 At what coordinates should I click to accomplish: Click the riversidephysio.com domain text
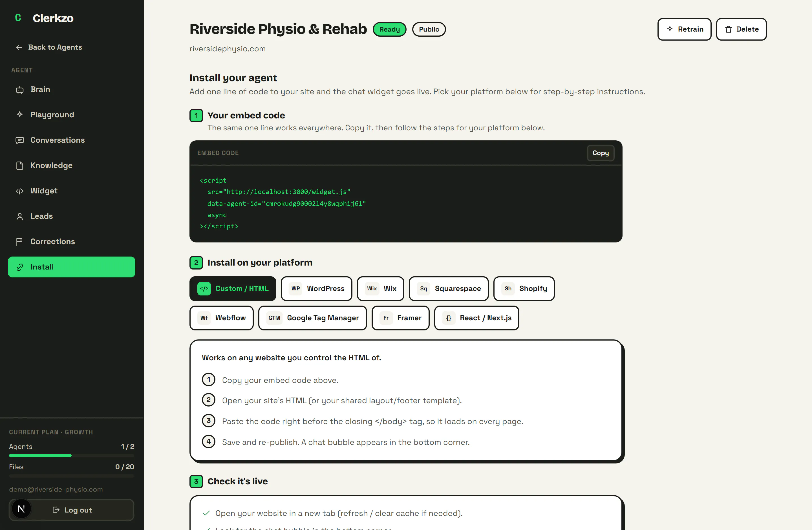[x=228, y=49]
